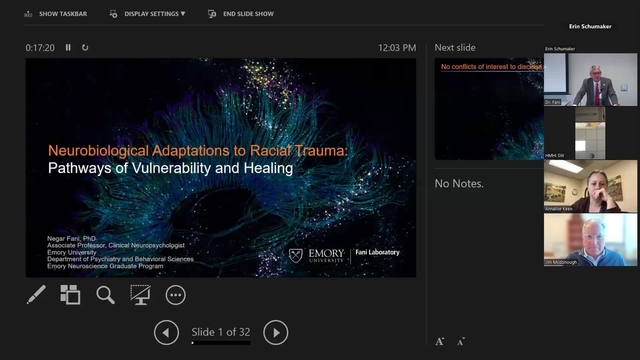Select the pen and laser pointer tool
Screen dimensions: 640x360
[36, 295]
